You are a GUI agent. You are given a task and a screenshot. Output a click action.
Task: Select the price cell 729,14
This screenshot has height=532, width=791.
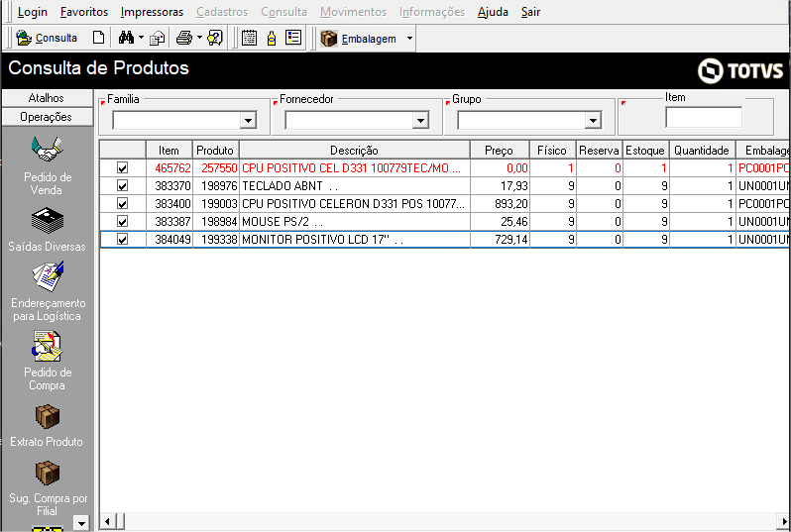[x=500, y=240]
